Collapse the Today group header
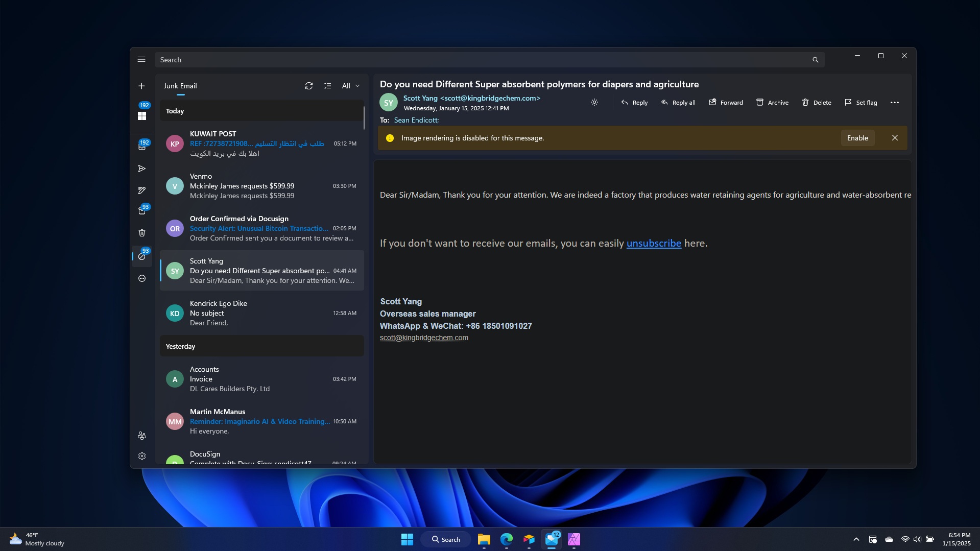 261,111
